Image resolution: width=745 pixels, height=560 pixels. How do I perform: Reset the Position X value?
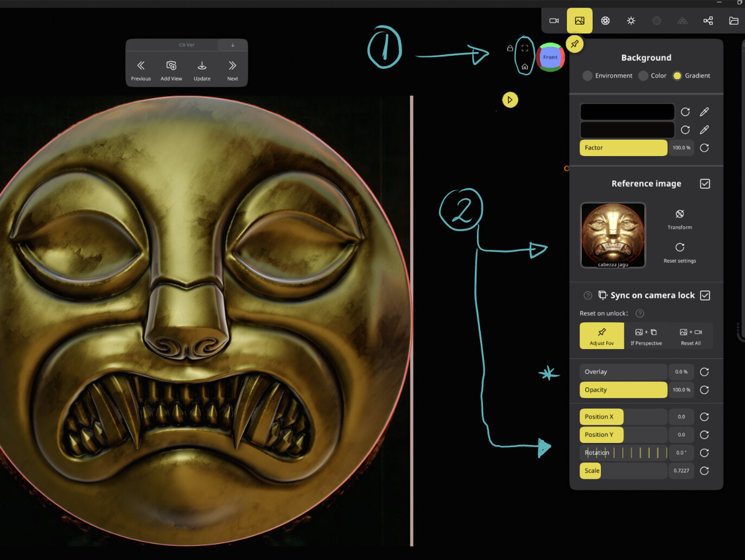[x=704, y=417]
